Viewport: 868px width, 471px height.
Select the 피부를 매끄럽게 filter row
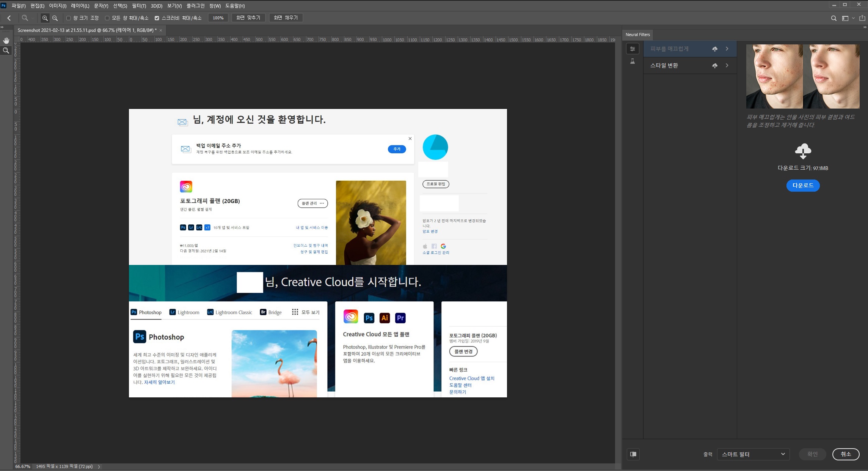690,49
